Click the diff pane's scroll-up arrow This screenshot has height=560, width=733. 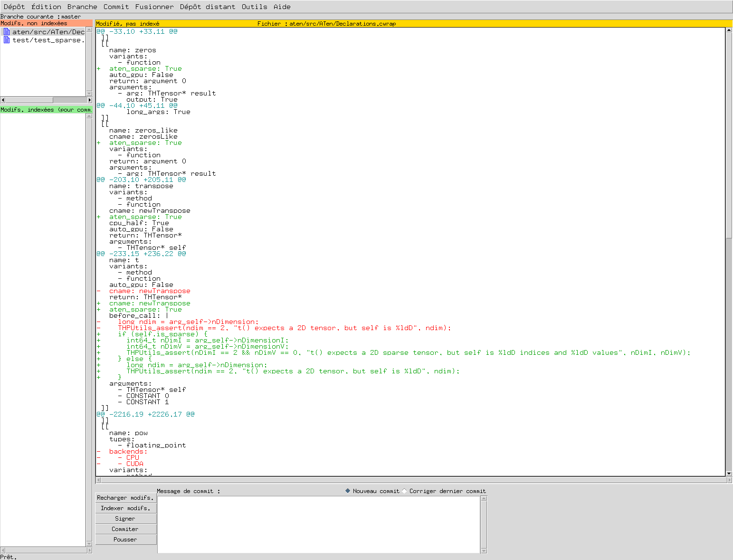[729, 30]
